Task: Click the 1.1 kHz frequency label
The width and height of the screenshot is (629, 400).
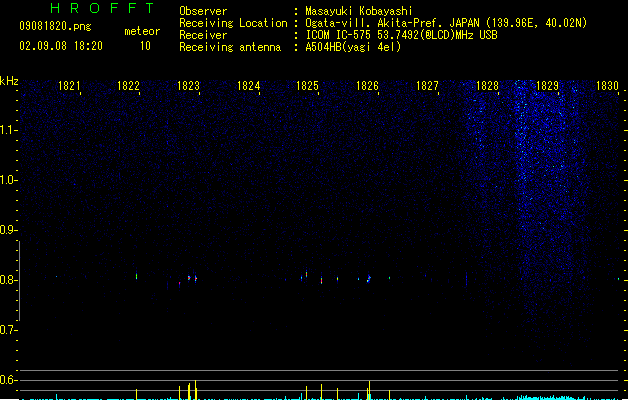Action: coord(9,130)
